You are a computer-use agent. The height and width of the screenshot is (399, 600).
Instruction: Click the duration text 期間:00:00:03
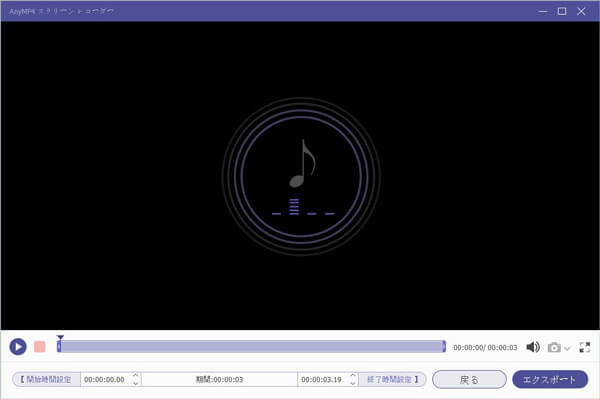click(220, 379)
